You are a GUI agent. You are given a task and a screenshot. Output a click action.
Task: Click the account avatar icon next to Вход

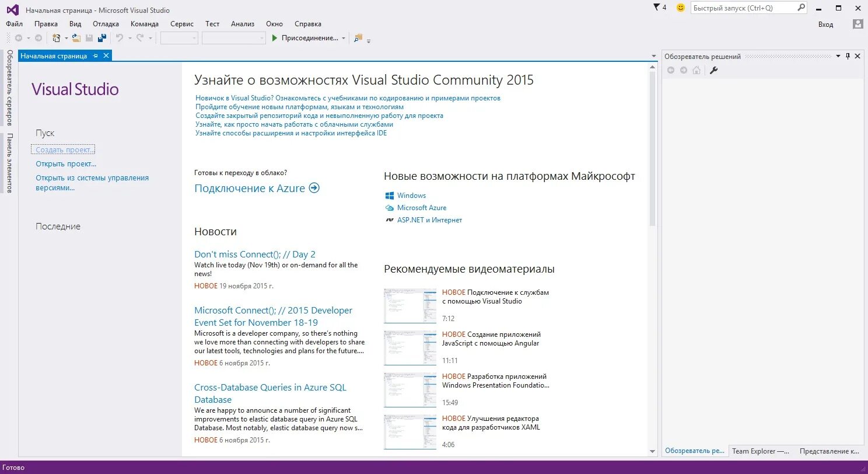pyautogui.click(x=857, y=24)
